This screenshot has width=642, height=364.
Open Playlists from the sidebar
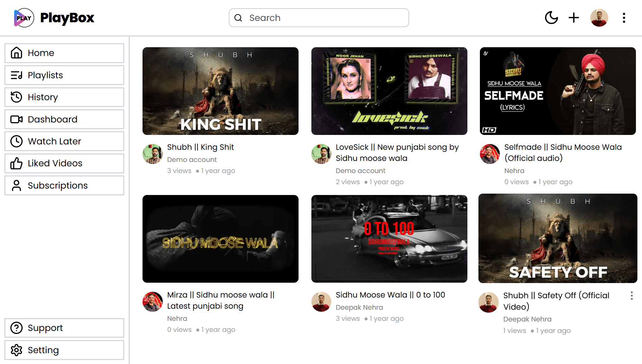tap(64, 75)
